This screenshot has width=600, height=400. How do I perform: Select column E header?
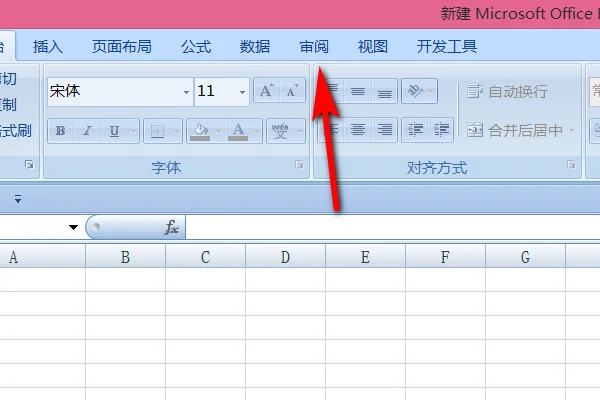[365, 257]
